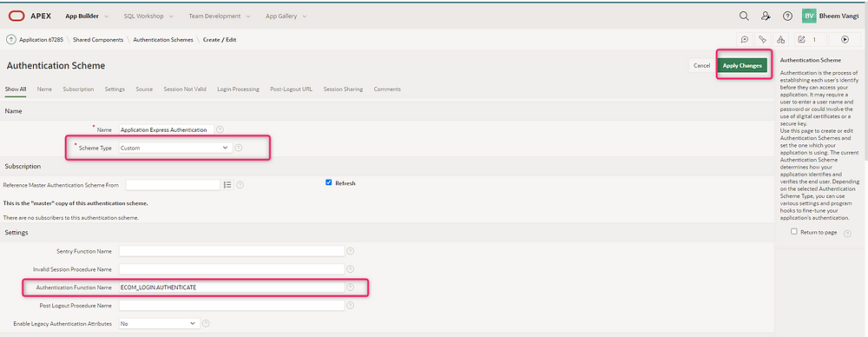The height and width of the screenshot is (337, 868).
Task: Open help for Post Logout Procedure Name
Action: click(350, 306)
